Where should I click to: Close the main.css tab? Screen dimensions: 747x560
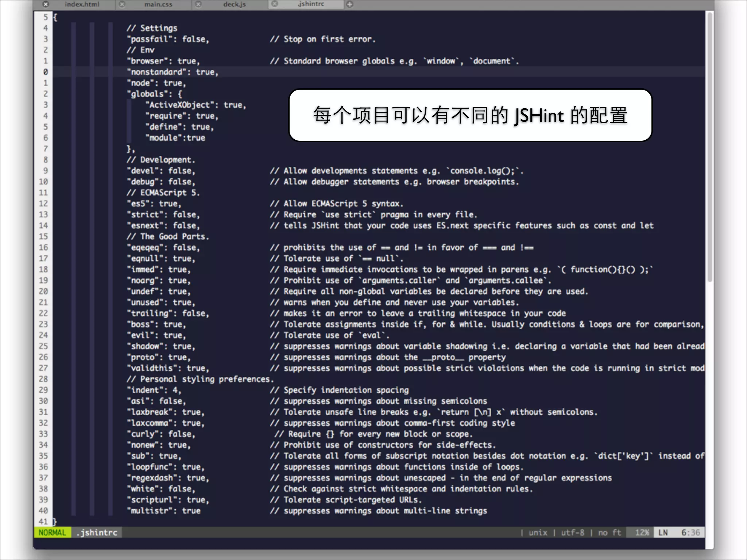(x=122, y=4)
